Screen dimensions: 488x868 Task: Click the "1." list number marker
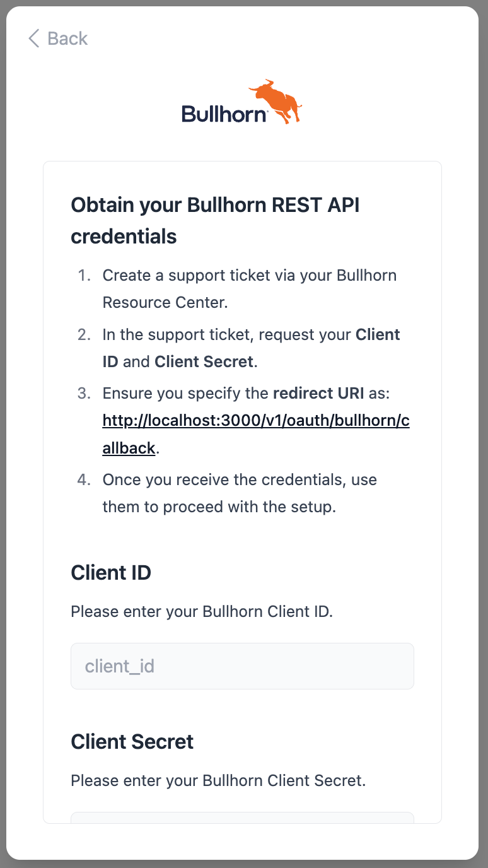84,276
